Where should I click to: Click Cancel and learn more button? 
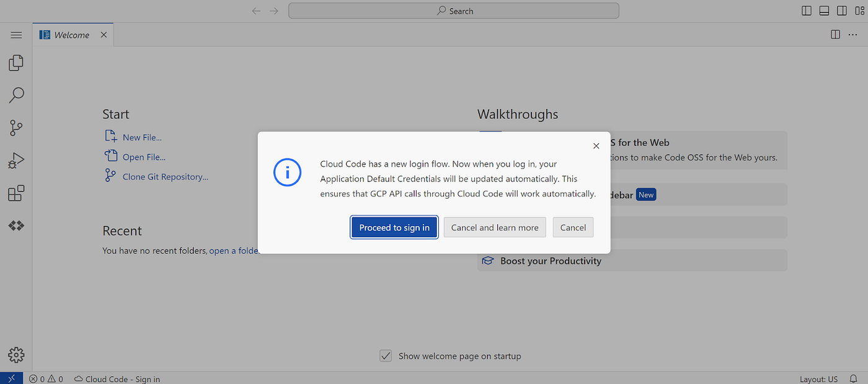point(495,227)
